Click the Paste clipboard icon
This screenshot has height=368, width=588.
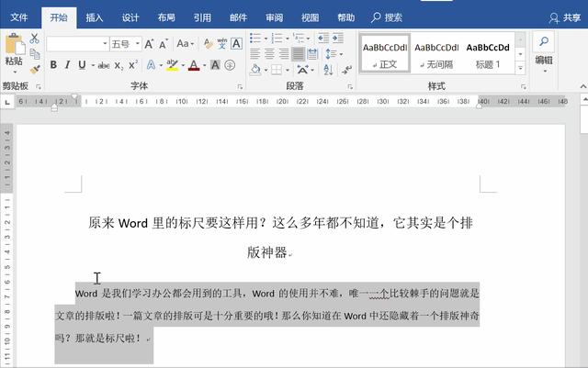[x=15, y=44]
